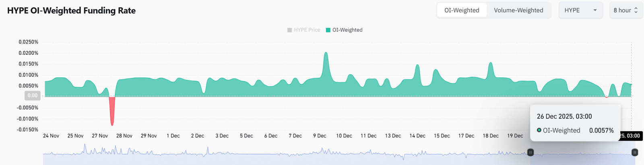
Task: Open the HYPE coin dropdown
Action: 580,10
